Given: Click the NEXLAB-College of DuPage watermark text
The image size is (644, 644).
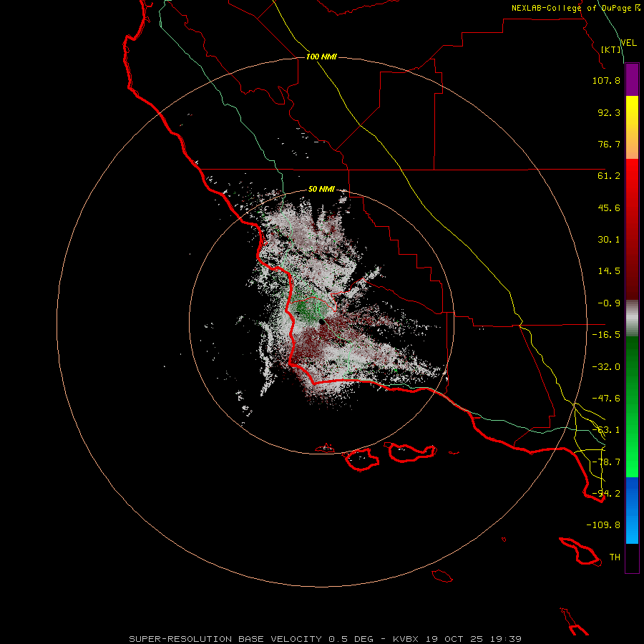Looking at the screenshot, I should pos(575,8).
